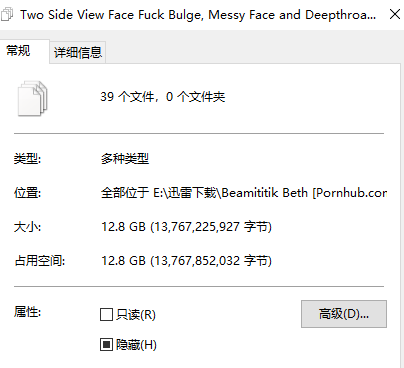Click the 类型 field label
This screenshot has height=368, width=404.
coord(27,159)
